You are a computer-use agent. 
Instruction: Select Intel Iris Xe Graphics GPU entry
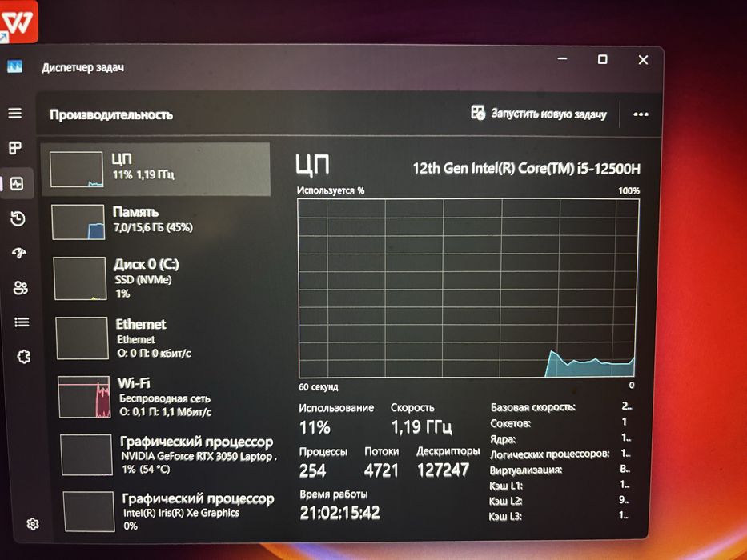(x=170, y=511)
